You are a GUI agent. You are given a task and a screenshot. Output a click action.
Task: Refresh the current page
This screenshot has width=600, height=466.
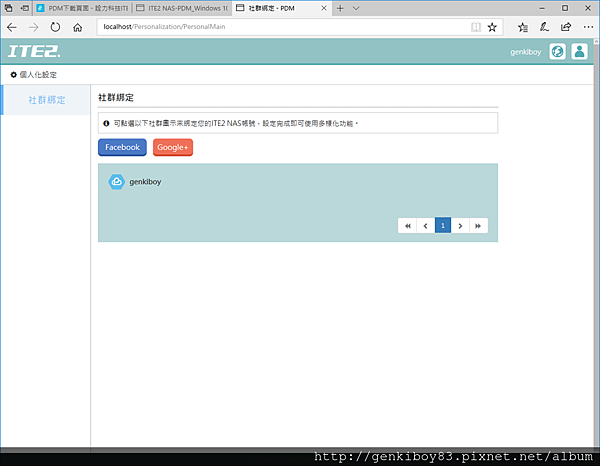click(x=55, y=27)
